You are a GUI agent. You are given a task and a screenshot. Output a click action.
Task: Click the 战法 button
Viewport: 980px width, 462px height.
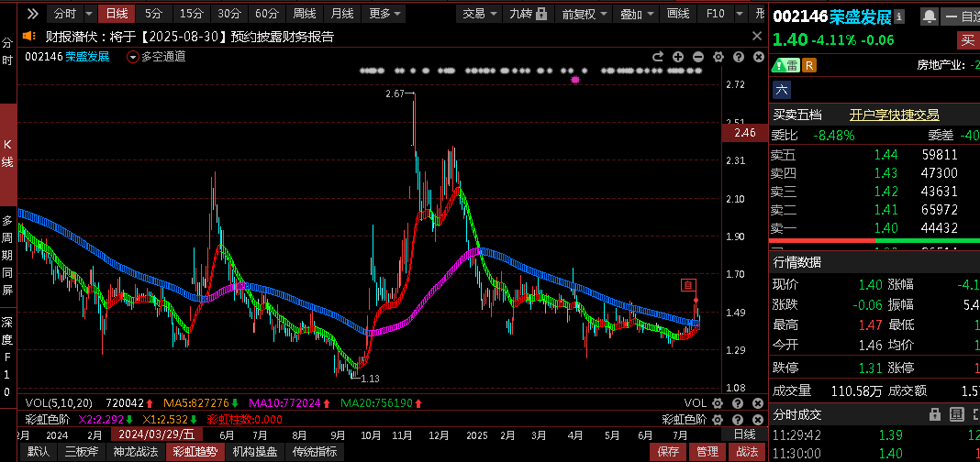[746, 451]
